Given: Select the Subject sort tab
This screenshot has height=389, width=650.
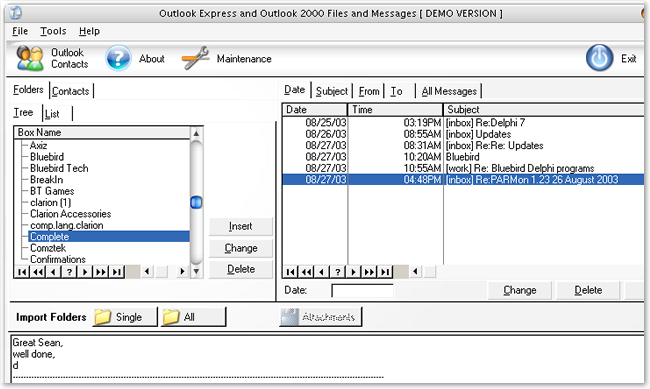Looking at the screenshot, I should pyautogui.click(x=332, y=91).
